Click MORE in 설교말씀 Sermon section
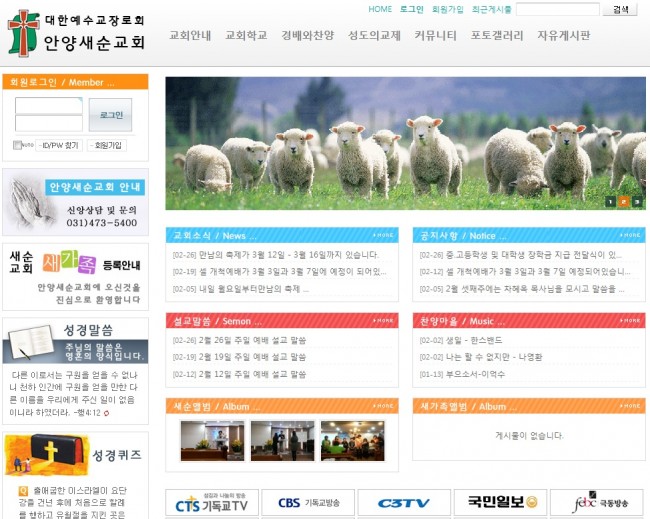The width and height of the screenshot is (650, 519). (383, 320)
